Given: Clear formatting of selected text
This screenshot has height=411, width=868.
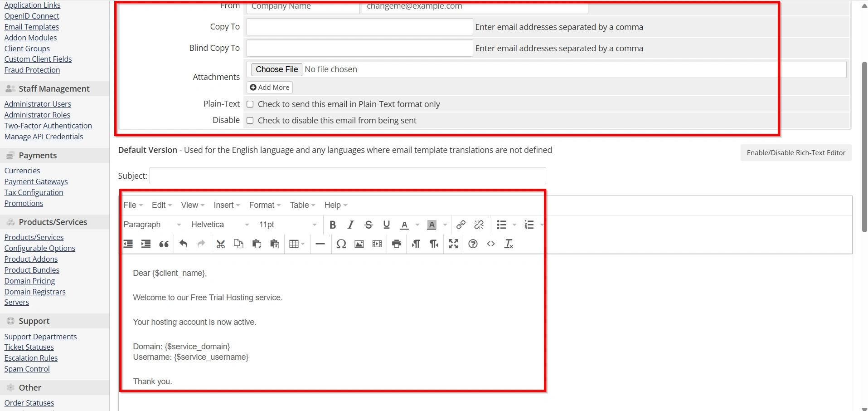Looking at the screenshot, I should click(509, 244).
